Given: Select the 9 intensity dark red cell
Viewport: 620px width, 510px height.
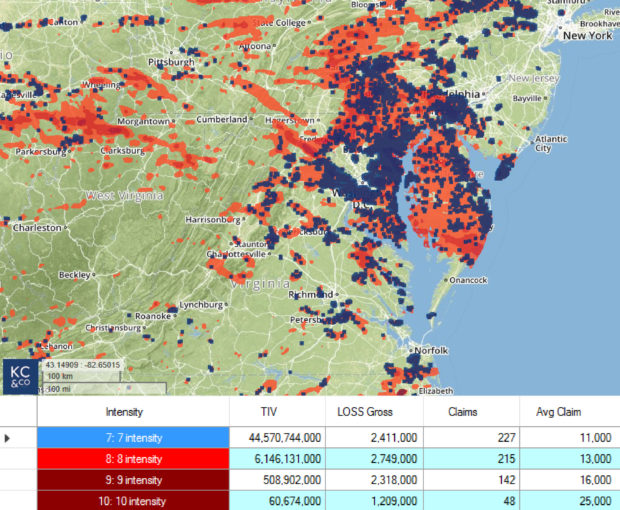Looking at the screenshot, I should (x=133, y=479).
